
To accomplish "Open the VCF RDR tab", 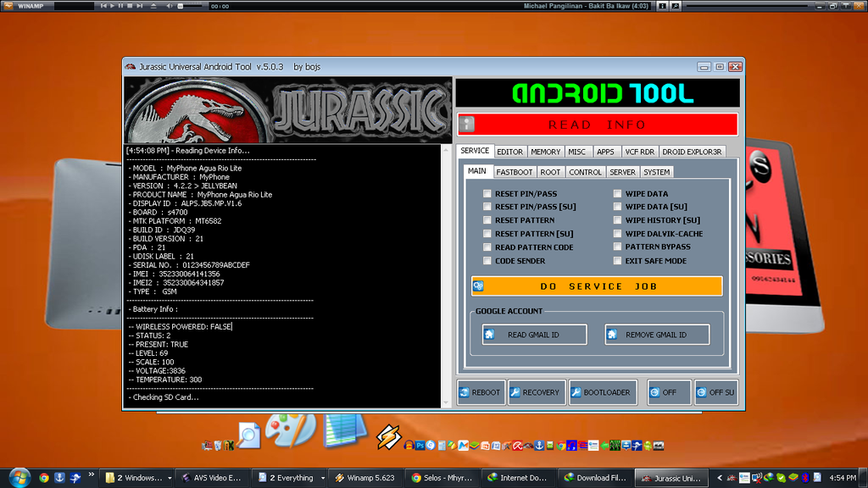I will [x=639, y=152].
